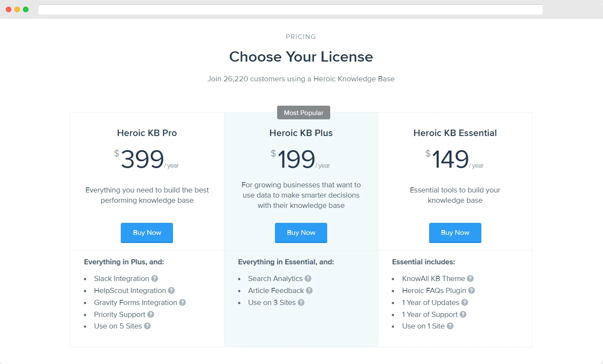Screen dimensions: 603x364
Task: Buy the Heroic KB Essential plan
Action: click(x=455, y=233)
